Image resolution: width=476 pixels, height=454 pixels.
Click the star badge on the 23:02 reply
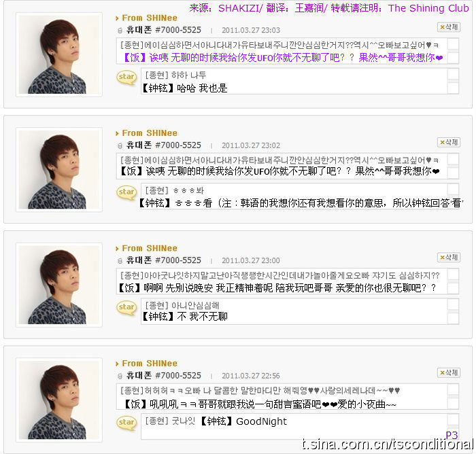tap(126, 192)
